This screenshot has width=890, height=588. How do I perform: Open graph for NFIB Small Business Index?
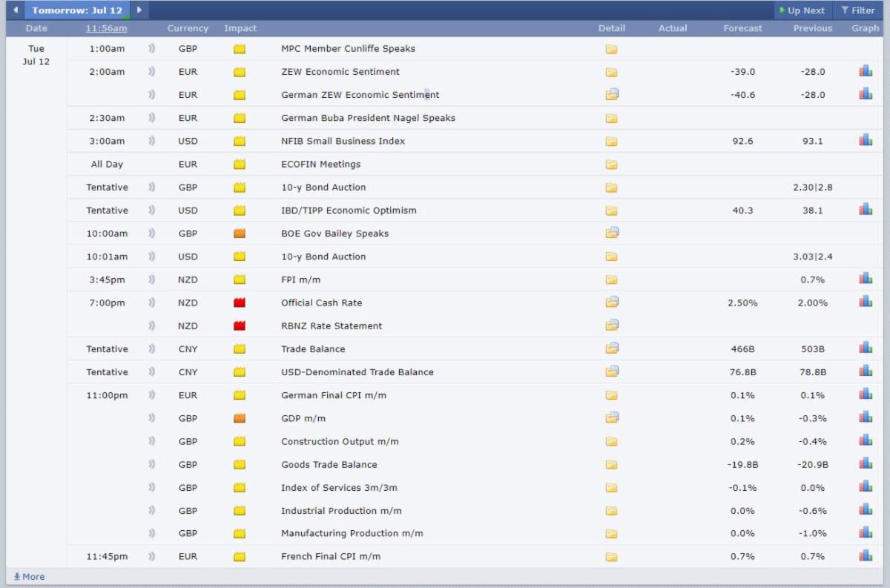[866, 140]
